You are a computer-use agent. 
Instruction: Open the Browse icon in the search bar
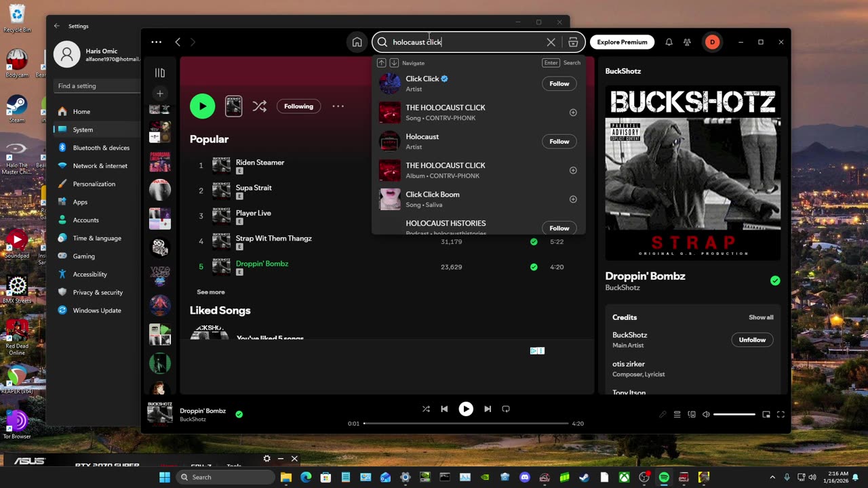click(x=573, y=42)
